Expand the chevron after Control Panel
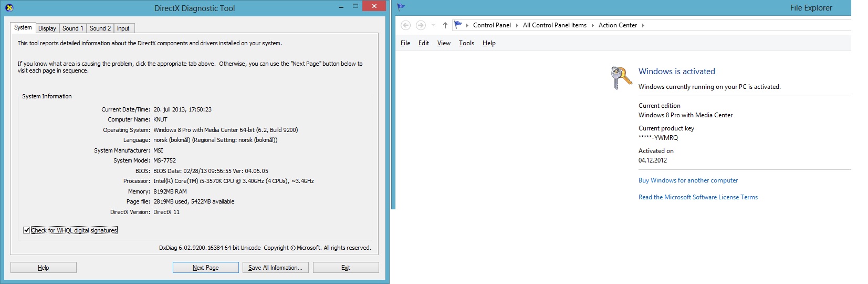Screen dimensions: 868x284 coord(517,25)
